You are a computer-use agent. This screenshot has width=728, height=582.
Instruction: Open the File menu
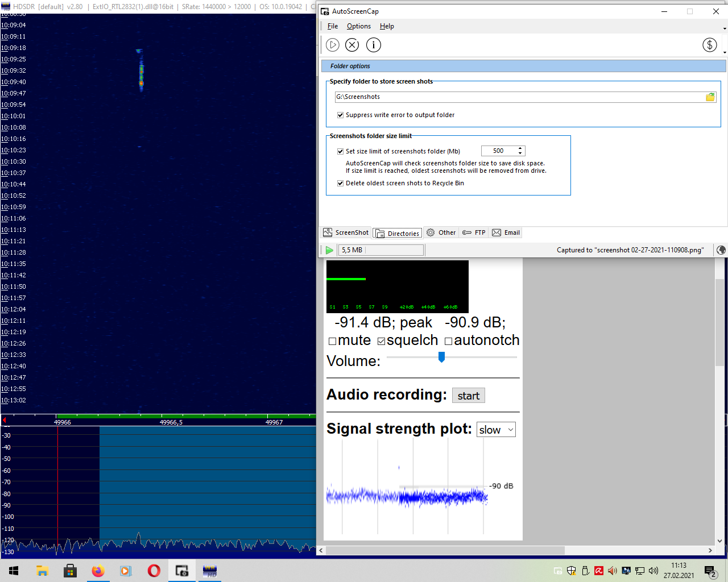pyautogui.click(x=333, y=26)
